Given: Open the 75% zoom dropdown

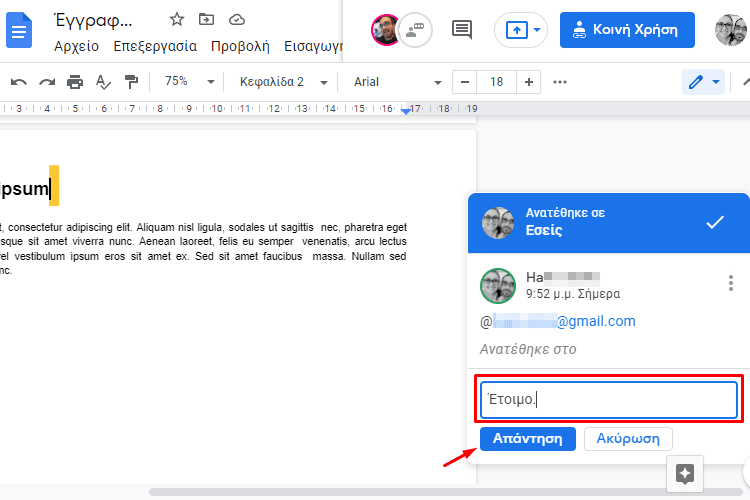Looking at the screenshot, I should (189, 82).
